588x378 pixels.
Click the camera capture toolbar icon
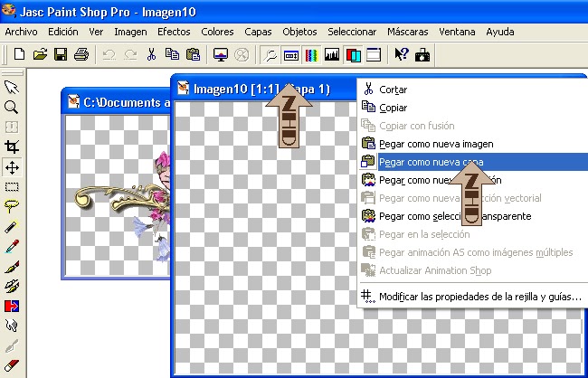click(422, 55)
